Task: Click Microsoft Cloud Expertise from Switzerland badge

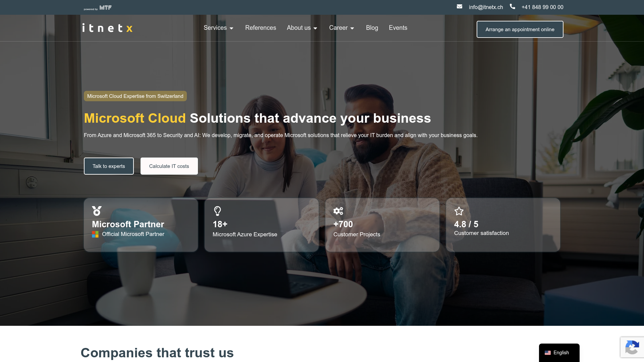Action: [x=135, y=96]
